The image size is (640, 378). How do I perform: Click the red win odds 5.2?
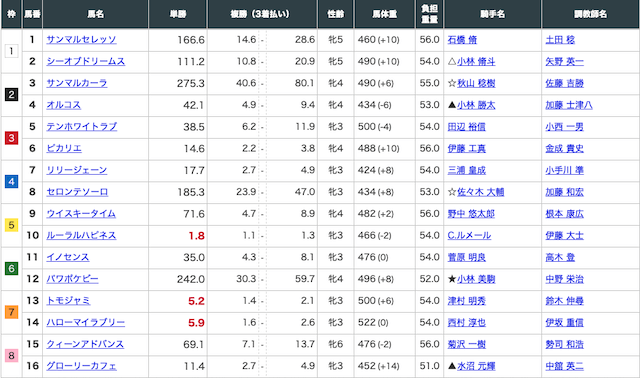pos(196,301)
